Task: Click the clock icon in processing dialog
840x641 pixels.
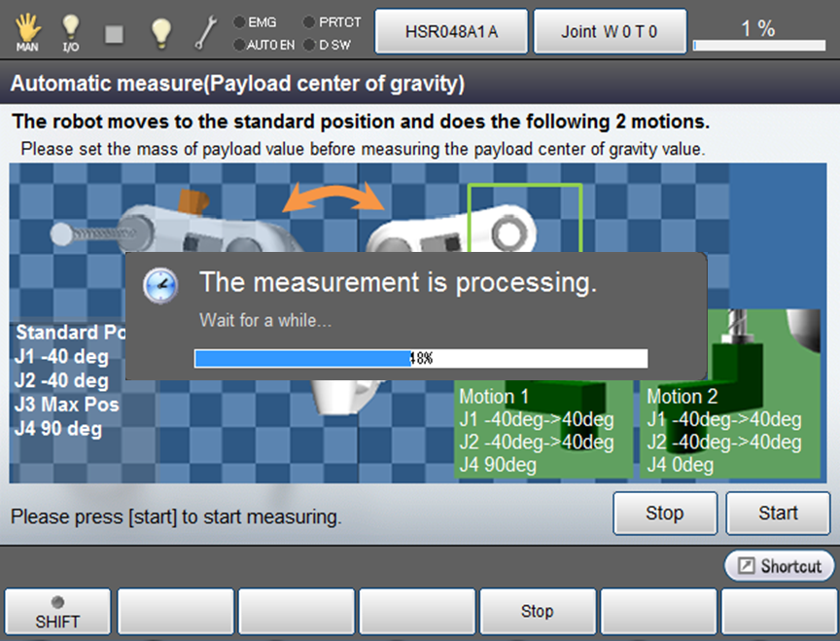Action: [x=160, y=284]
